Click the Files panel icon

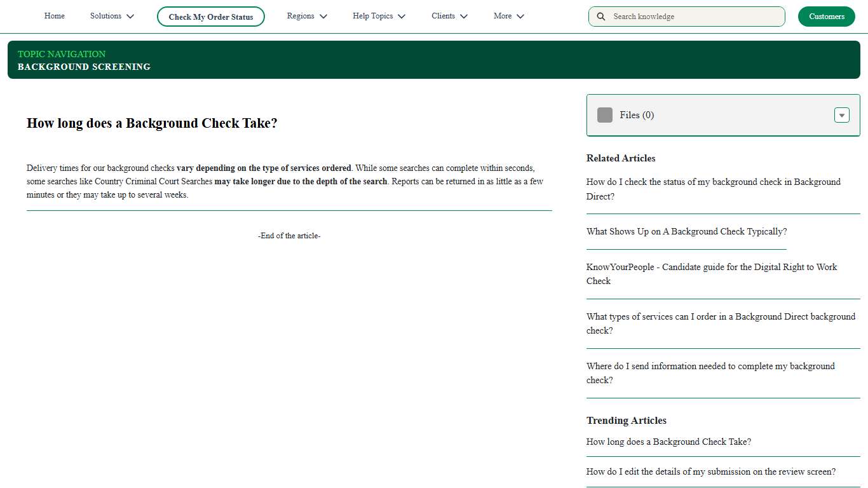coord(604,115)
